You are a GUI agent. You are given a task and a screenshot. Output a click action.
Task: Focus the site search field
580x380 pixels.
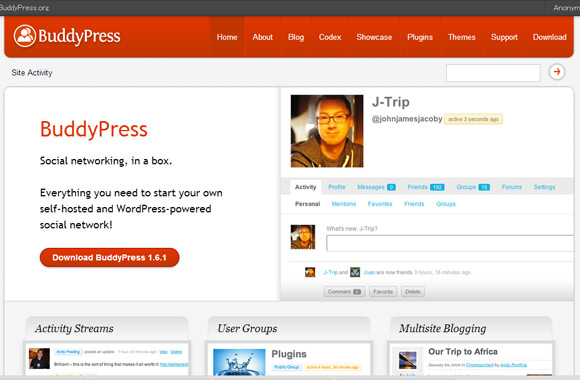tap(493, 73)
